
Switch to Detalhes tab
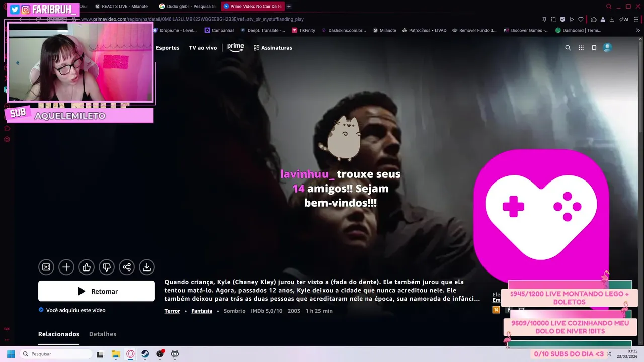click(x=103, y=334)
